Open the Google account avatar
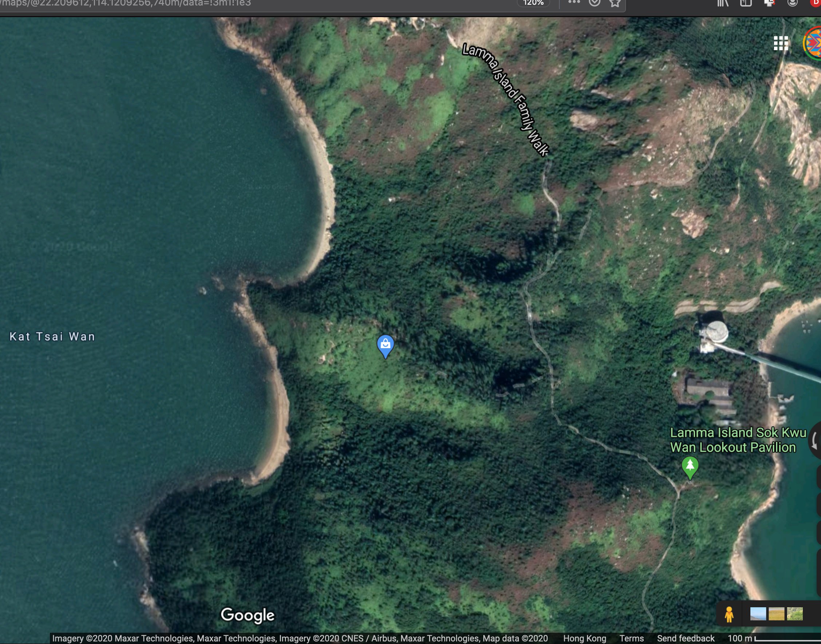 pos(814,43)
